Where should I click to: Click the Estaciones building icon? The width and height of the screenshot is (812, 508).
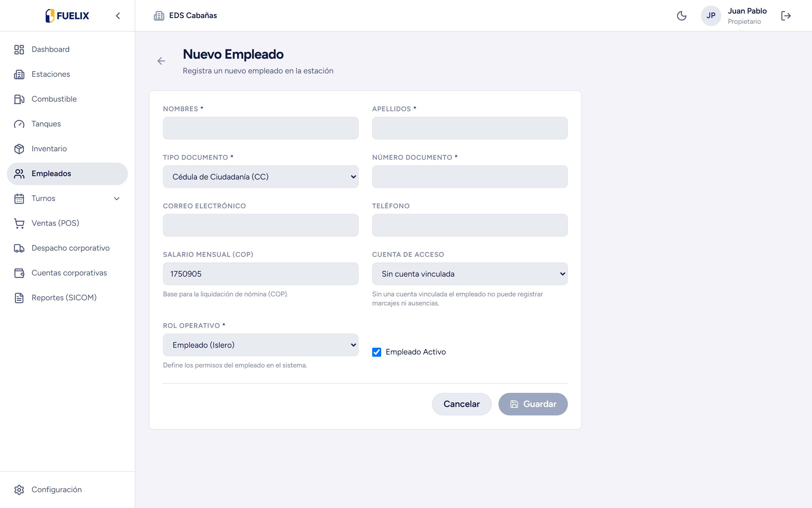19,74
